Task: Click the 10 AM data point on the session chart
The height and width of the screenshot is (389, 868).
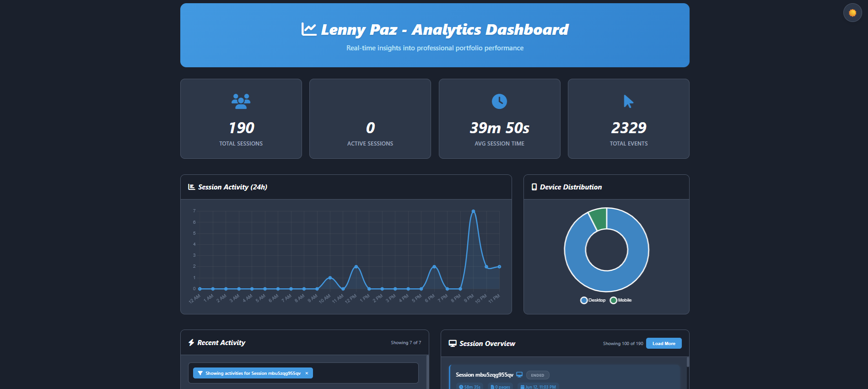Action: (x=330, y=278)
